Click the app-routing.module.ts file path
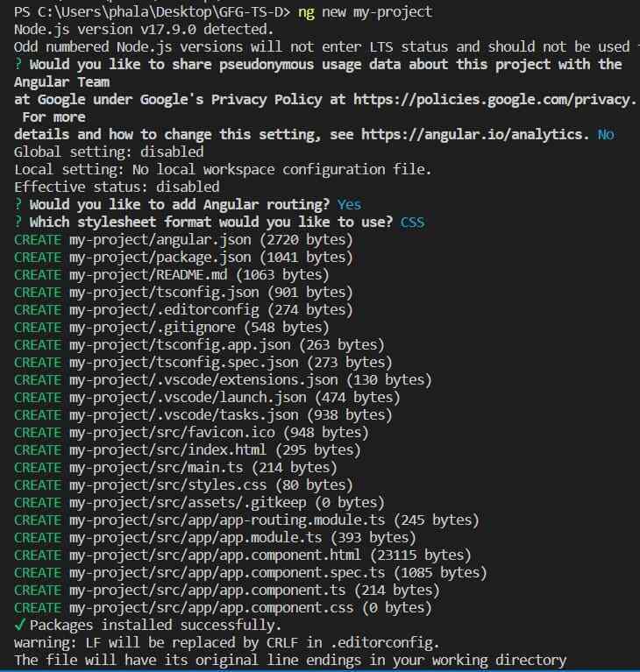 tap(227, 520)
